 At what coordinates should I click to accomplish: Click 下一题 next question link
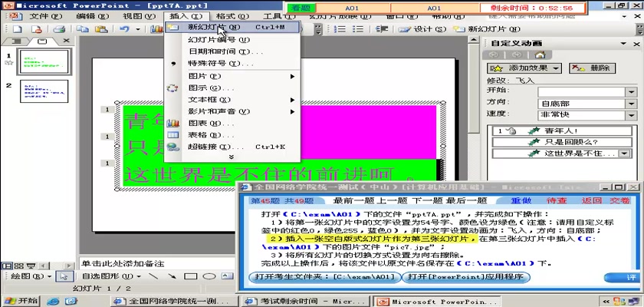tap(426, 200)
